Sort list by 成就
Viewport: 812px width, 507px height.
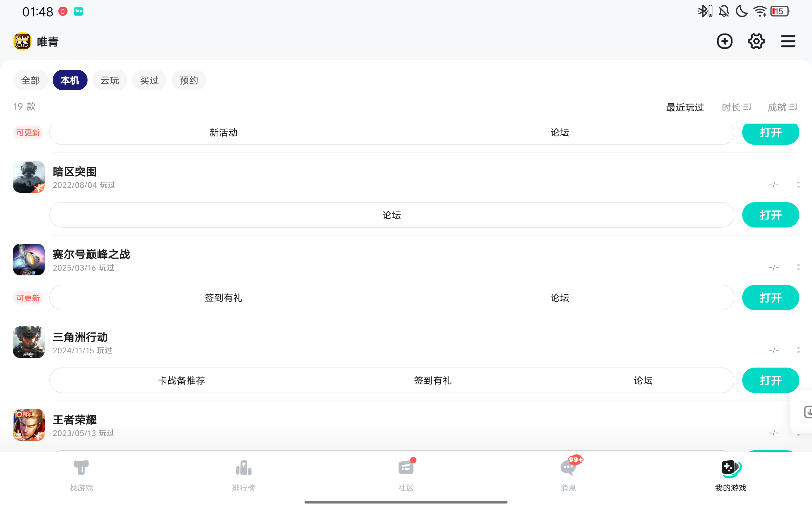(782, 107)
